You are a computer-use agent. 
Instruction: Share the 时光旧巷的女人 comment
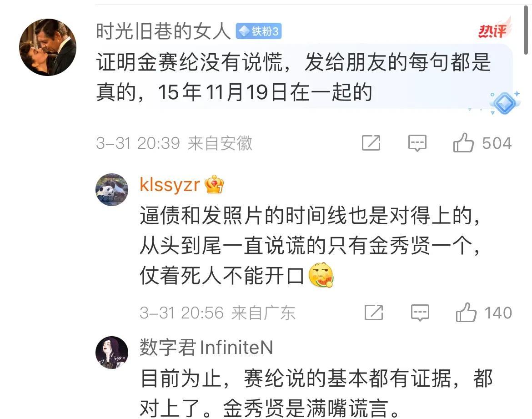coord(371,142)
